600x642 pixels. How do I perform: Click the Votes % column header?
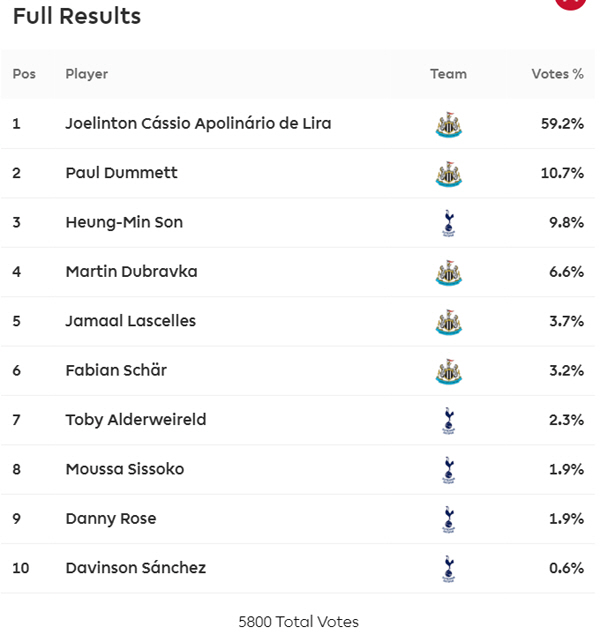pyautogui.click(x=557, y=74)
